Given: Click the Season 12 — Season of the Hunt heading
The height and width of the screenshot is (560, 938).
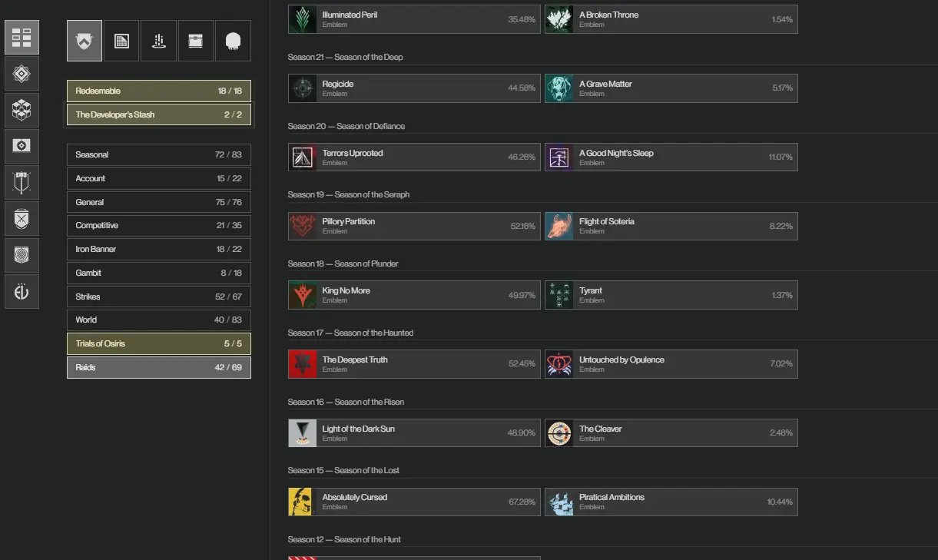Looking at the screenshot, I should (344, 539).
